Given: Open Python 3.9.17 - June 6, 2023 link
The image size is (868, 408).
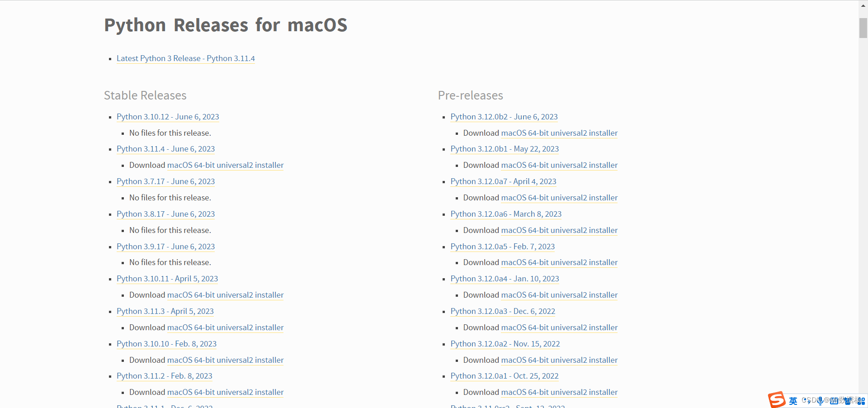Looking at the screenshot, I should 165,247.
